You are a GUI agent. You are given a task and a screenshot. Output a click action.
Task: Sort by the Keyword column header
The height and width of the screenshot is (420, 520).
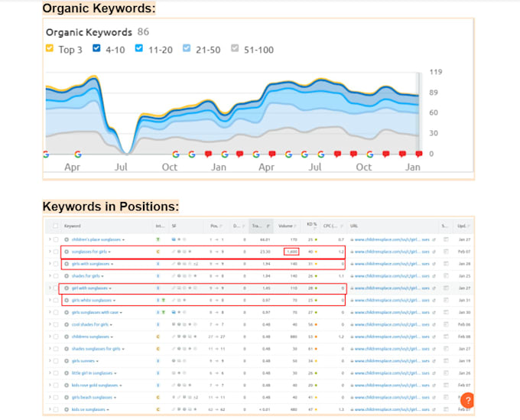(73, 226)
